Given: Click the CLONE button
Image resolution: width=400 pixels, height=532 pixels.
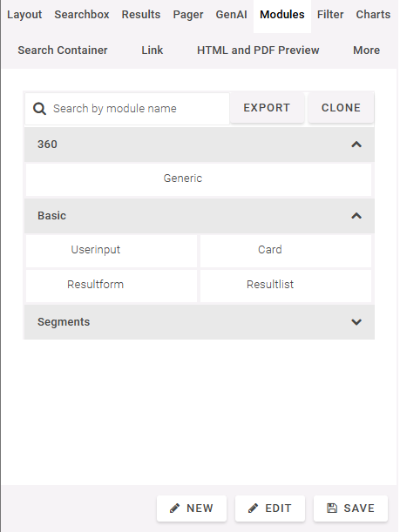Looking at the screenshot, I should pyautogui.click(x=341, y=108).
